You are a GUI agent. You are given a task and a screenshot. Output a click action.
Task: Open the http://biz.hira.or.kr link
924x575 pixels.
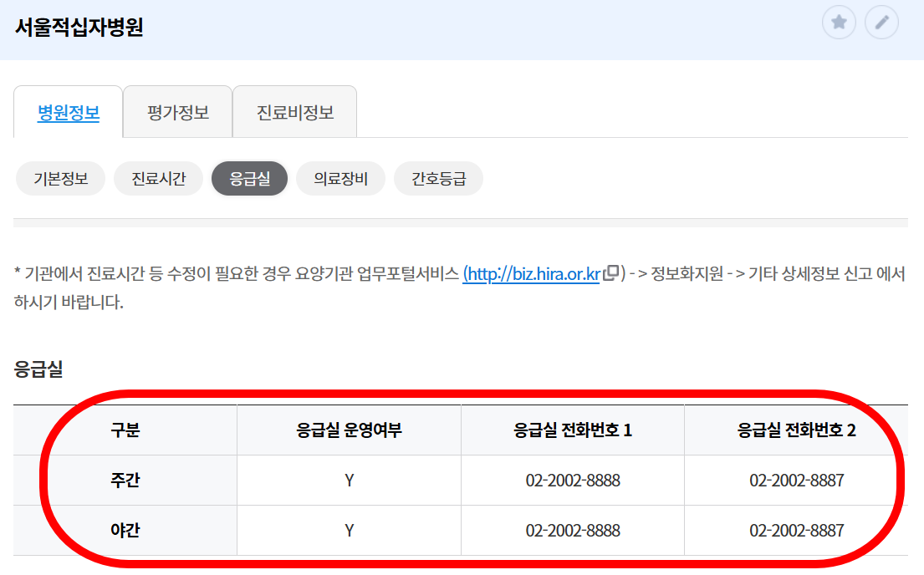(532, 274)
